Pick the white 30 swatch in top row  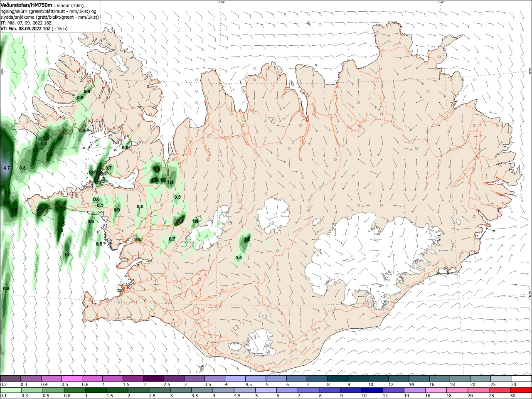coord(521,379)
